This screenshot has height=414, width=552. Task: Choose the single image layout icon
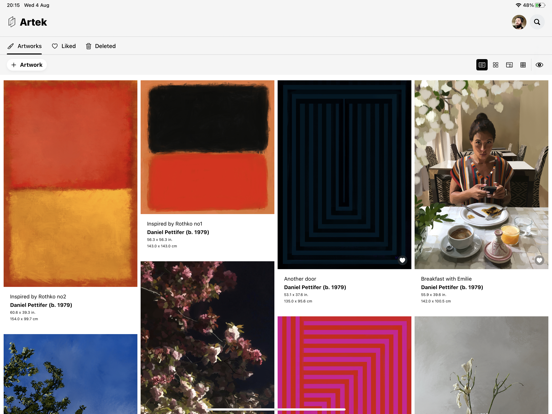(509, 65)
